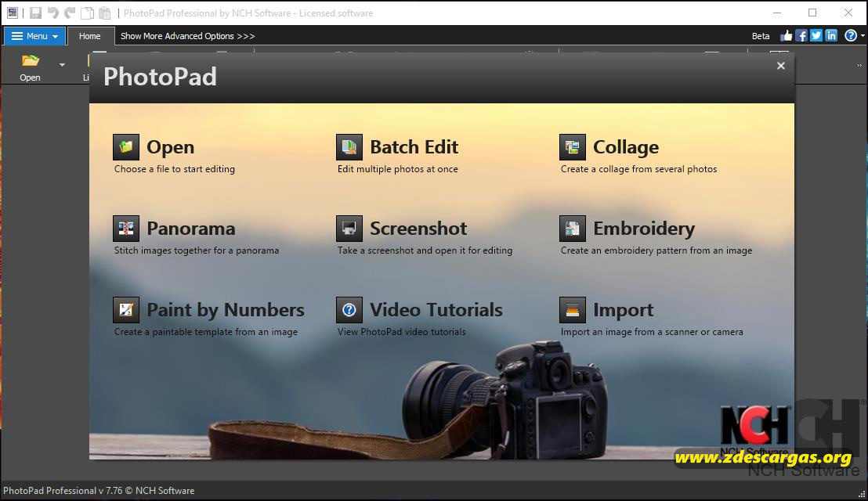Minimize the PhotoPad window

tap(777, 13)
